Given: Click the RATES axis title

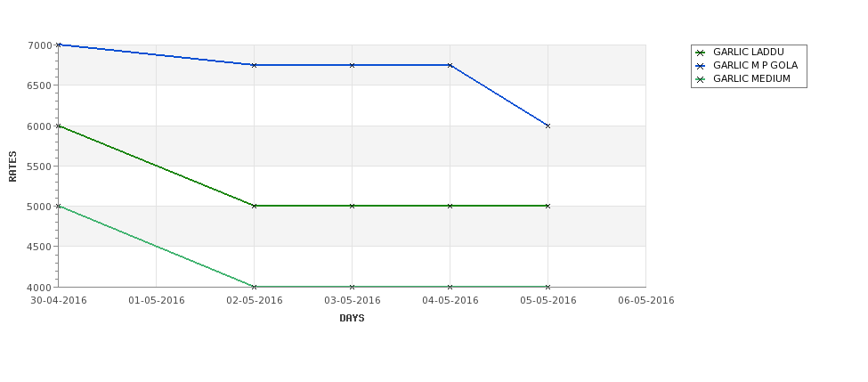Looking at the screenshot, I should coord(12,167).
